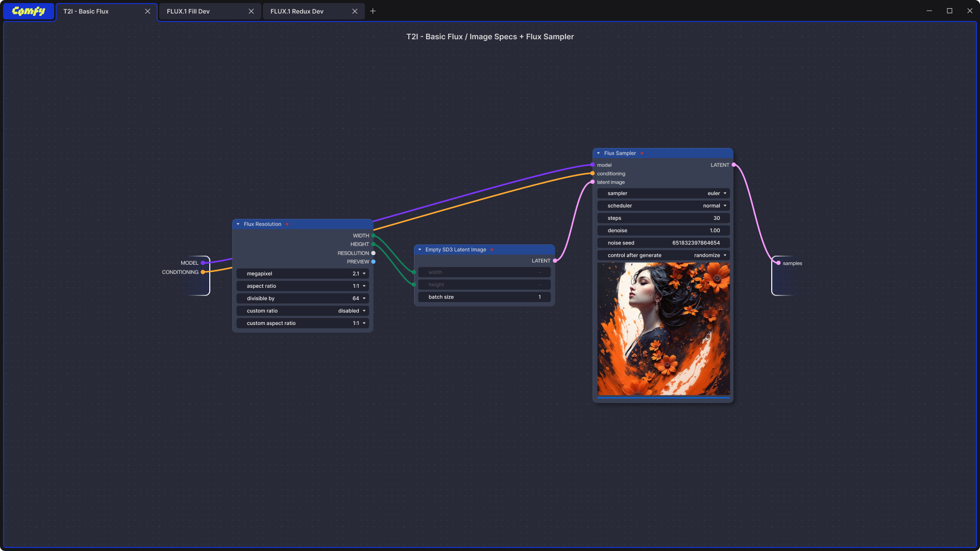Collapse the Empty SD3 Latent Image node
The height and width of the screenshot is (551, 980).
pyautogui.click(x=420, y=249)
